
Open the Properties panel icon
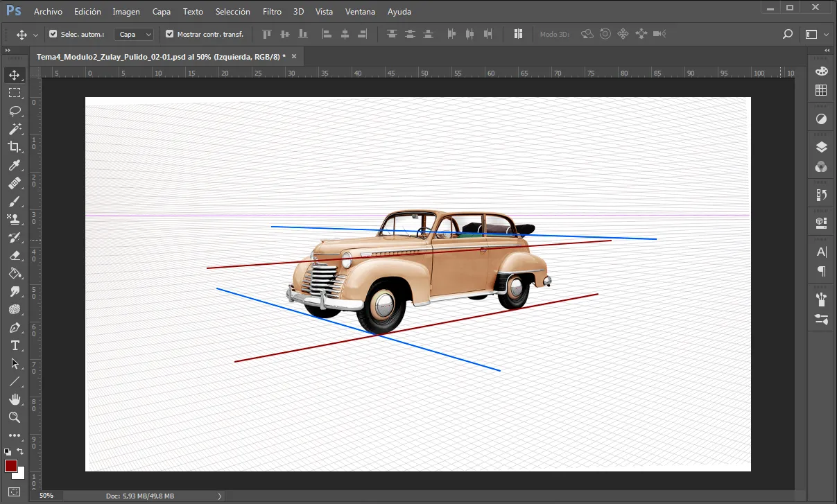(x=821, y=223)
